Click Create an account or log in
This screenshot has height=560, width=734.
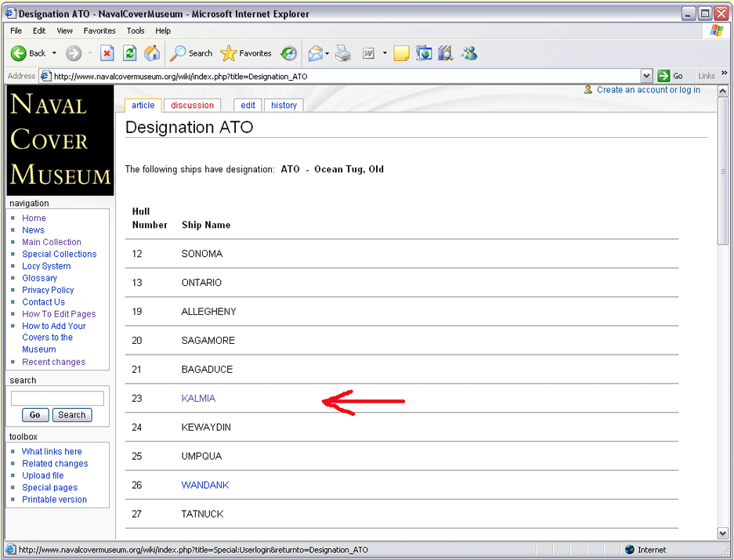point(648,90)
